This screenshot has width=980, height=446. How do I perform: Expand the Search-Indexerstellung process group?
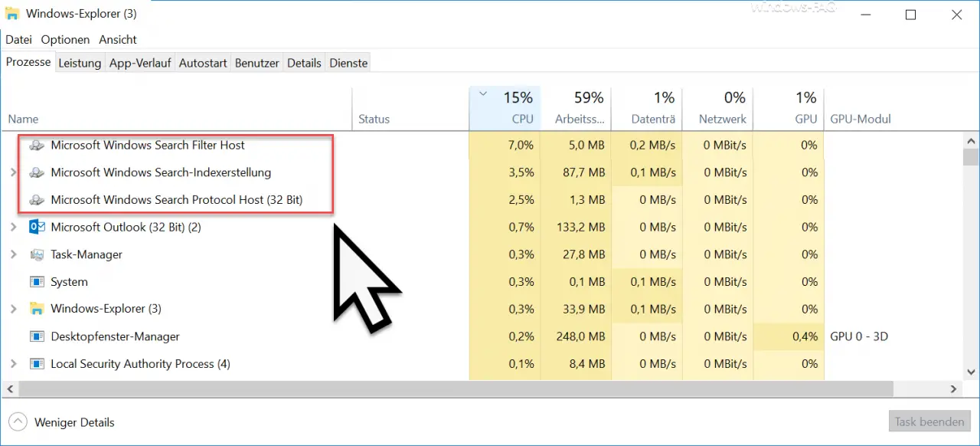(x=13, y=172)
